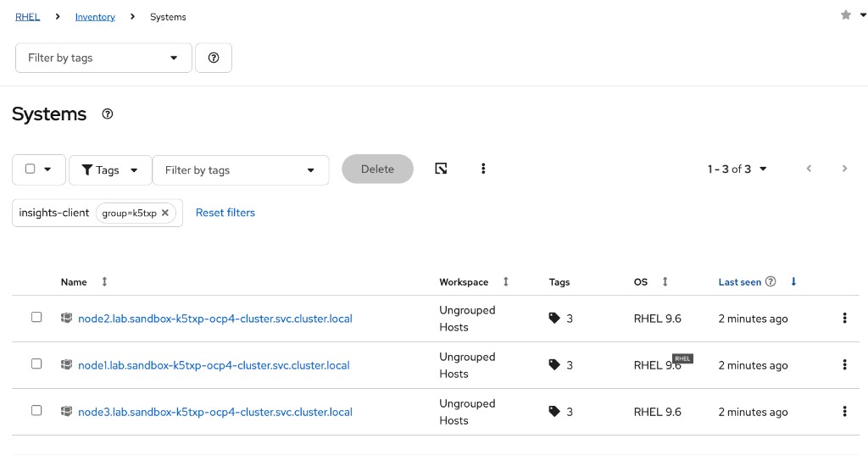Click tag count 3 in node1 row
Image resolution: width=868 pixels, height=455 pixels.
tap(570, 365)
